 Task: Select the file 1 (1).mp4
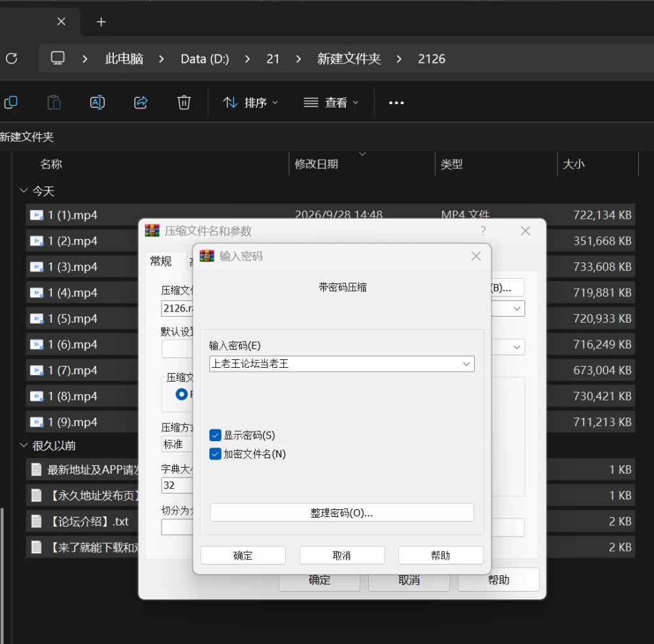point(73,215)
